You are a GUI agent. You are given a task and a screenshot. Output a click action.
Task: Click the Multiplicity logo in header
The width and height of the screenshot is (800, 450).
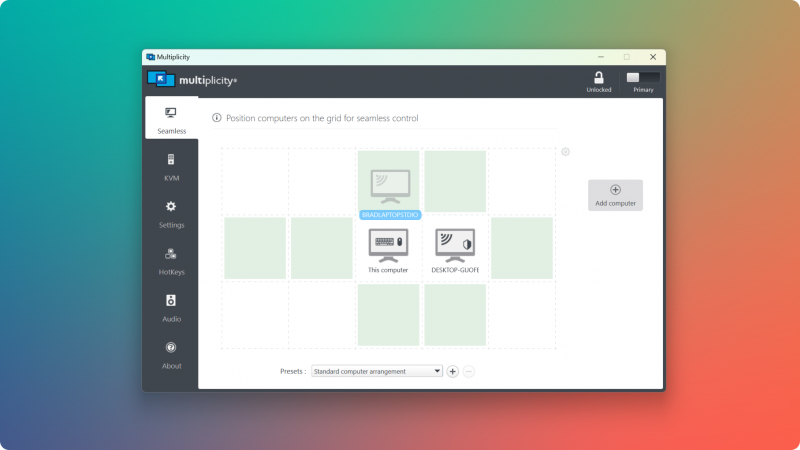pos(192,80)
